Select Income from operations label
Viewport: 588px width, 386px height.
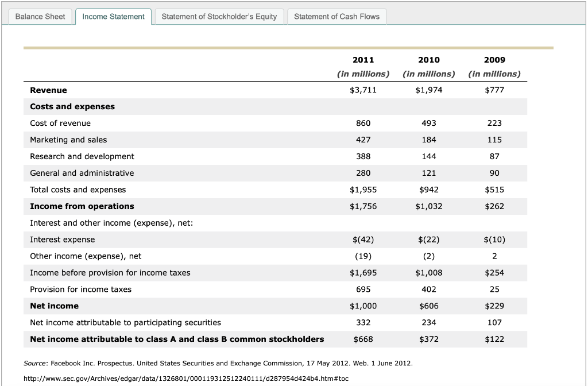pos(82,206)
